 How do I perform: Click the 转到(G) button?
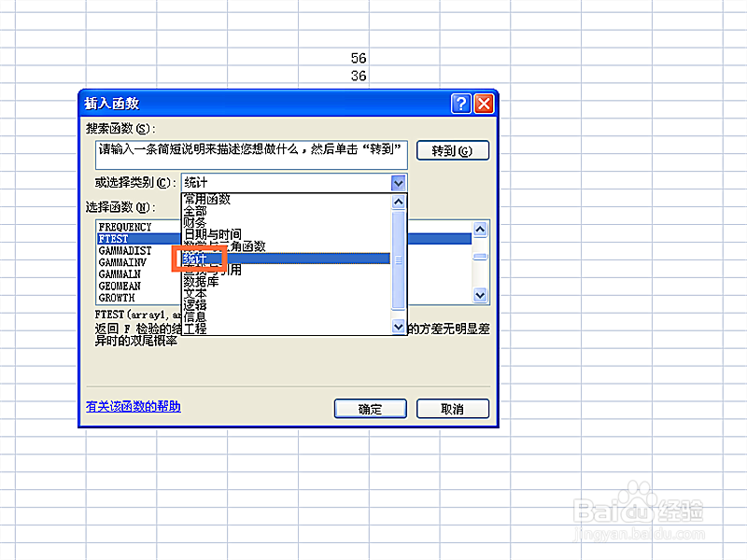[453, 150]
